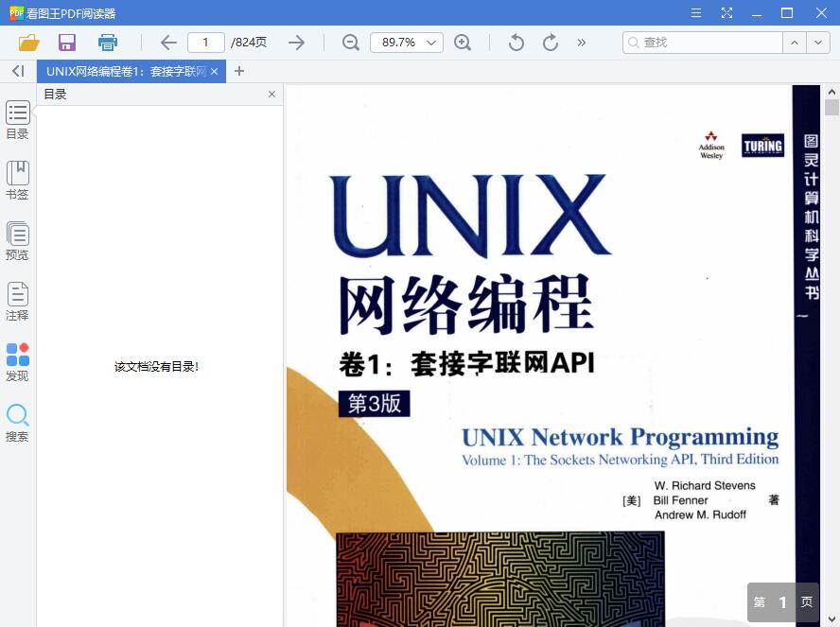Open the 发现 discover sidebar panel

[18, 362]
